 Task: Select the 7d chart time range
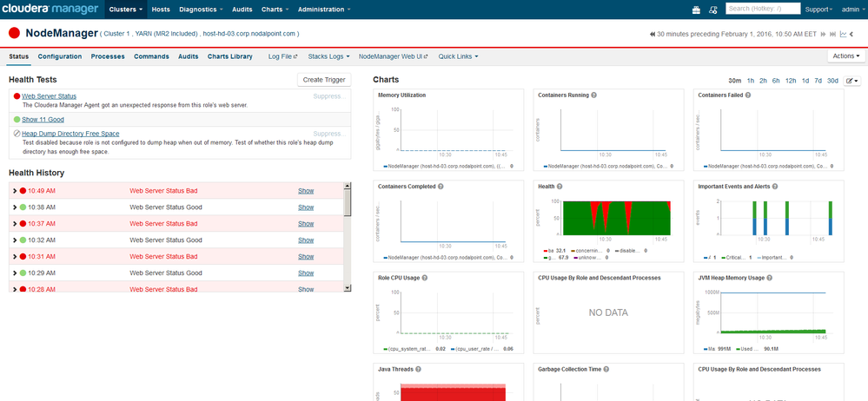pyautogui.click(x=818, y=80)
